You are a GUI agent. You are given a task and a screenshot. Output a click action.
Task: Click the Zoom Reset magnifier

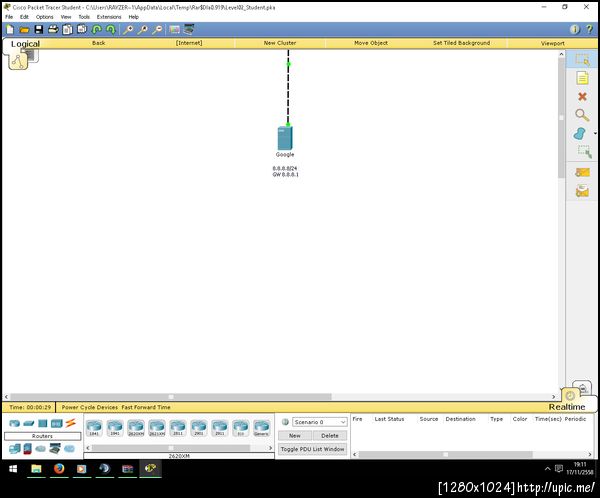pyautogui.click(x=143, y=29)
